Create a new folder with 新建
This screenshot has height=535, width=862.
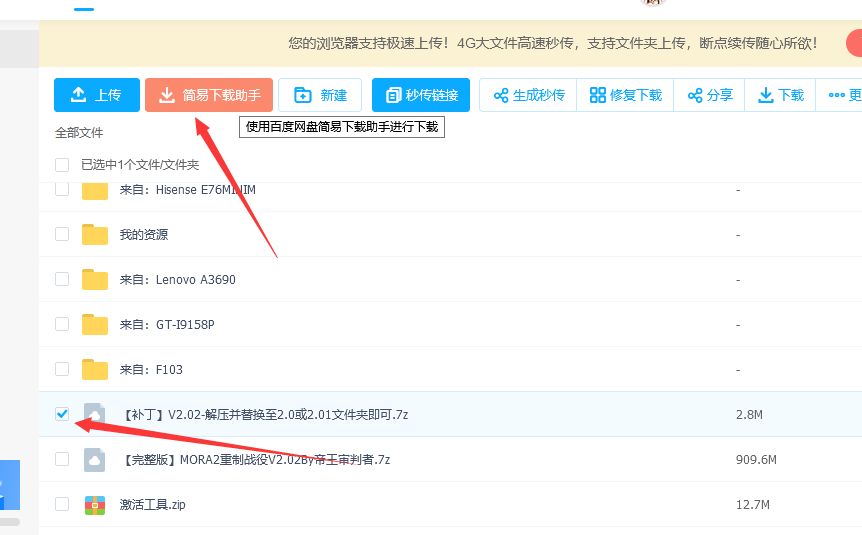point(320,95)
